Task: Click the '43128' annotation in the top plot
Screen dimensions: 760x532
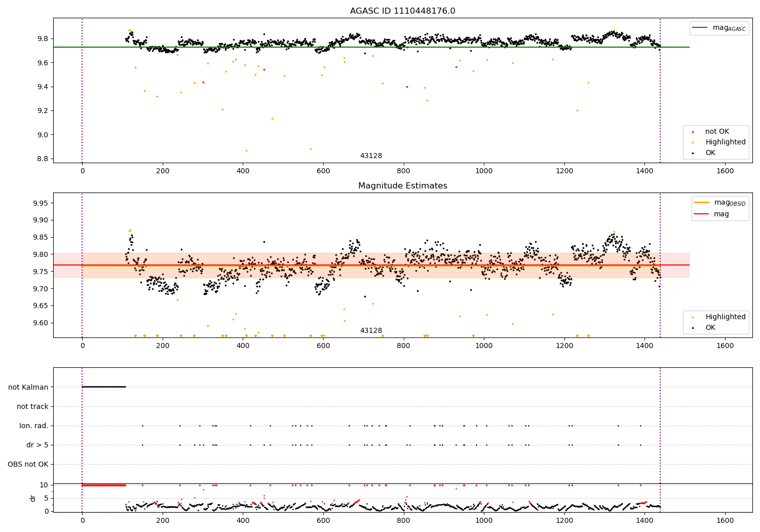Action: coord(371,156)
